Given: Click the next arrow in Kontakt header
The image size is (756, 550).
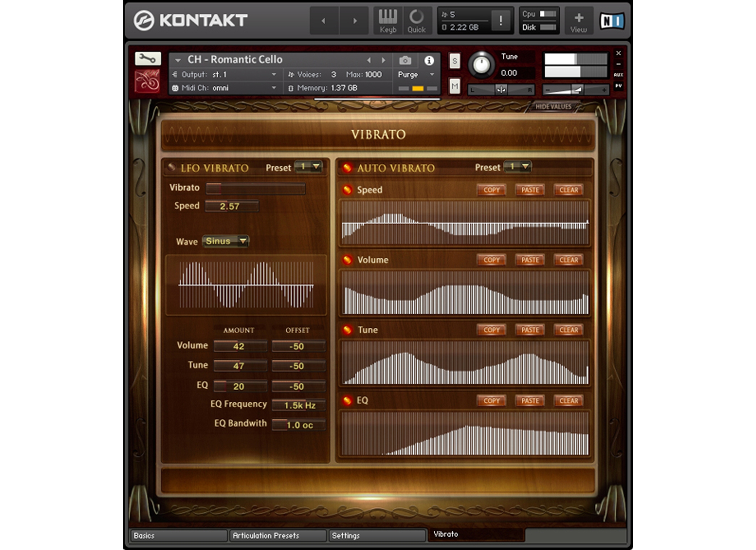Looking at the screenshot, I should (355, 21).
